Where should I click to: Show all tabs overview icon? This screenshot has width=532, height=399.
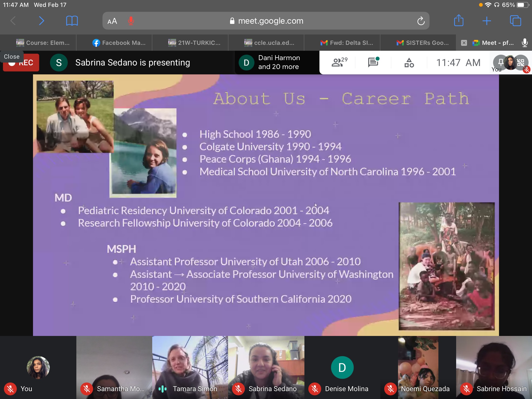pos(515,21)
